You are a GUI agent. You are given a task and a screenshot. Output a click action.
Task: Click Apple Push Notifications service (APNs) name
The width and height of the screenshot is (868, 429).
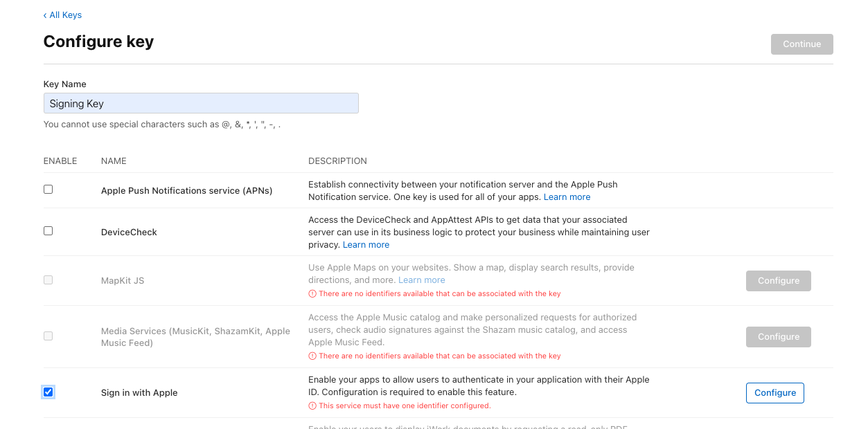186,191
